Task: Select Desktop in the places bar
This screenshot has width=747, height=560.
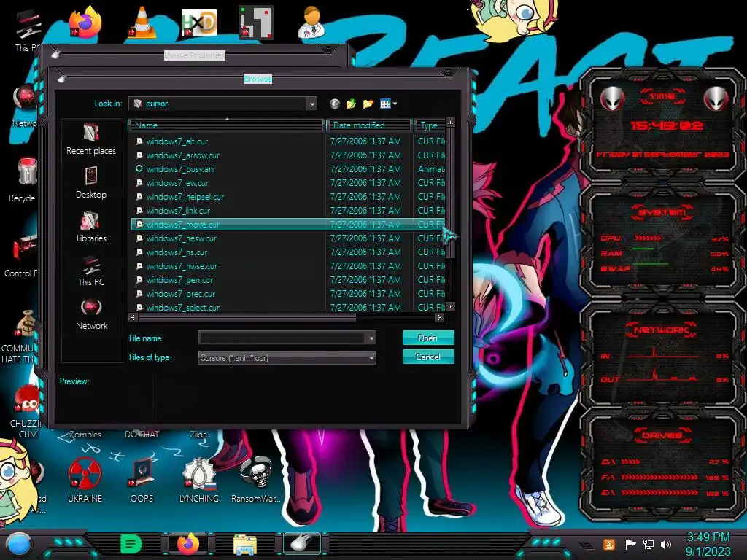Action: click(91, 183)
